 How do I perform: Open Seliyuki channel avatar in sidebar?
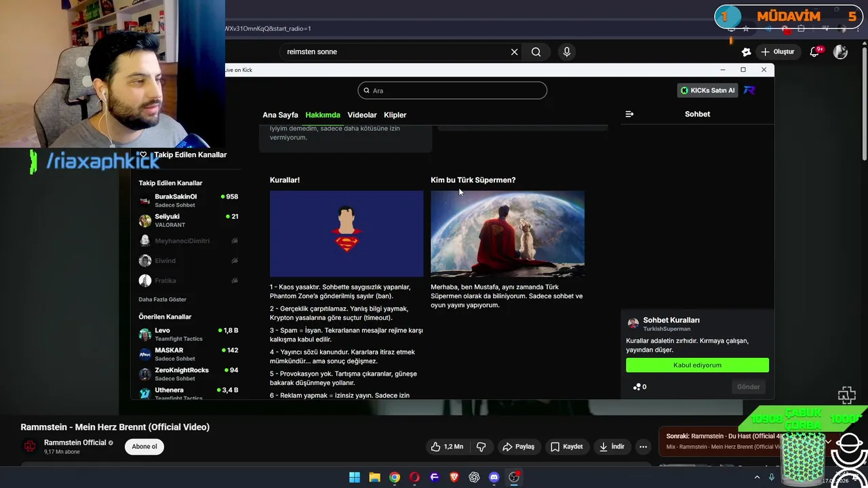(144, 220)
